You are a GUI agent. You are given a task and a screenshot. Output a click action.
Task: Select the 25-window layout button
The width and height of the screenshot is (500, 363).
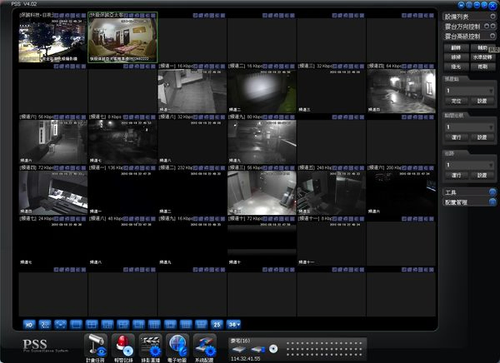[217, 324]
